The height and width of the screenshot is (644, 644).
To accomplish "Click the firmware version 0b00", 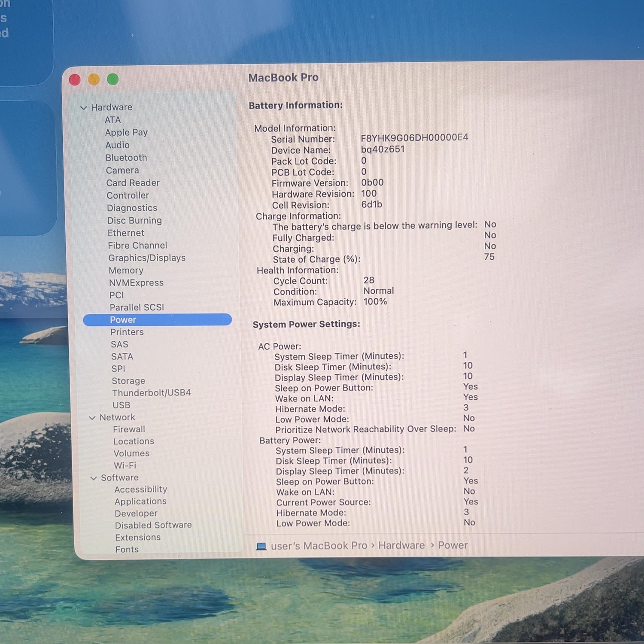I will [373, 182].
